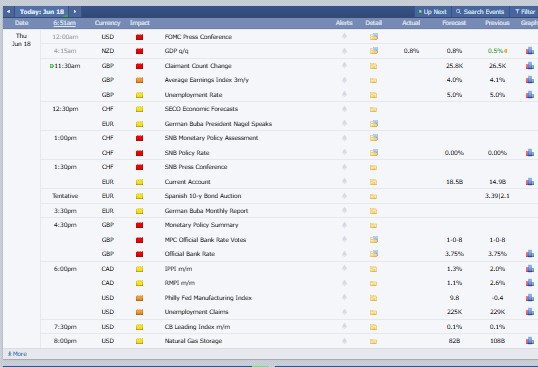Image resolution: width=538 pixels, height=367 pixels.
Task: Click Up Next button
Action: 432,12
